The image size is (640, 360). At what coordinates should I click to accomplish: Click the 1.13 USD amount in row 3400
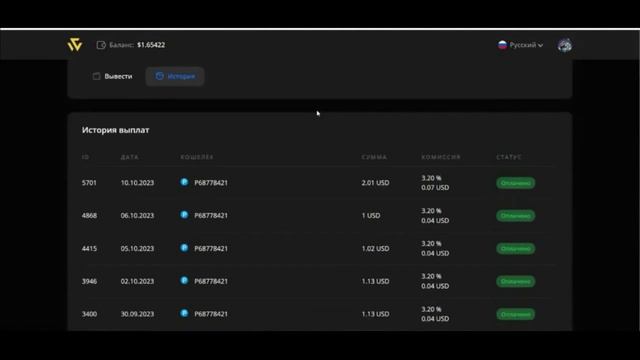coord(375,314)
